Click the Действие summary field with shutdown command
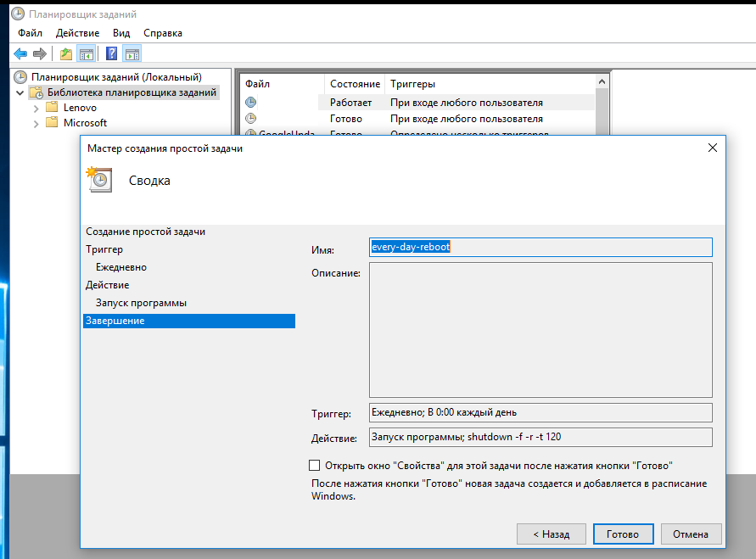Screen dimensions: 756x559 540,437
